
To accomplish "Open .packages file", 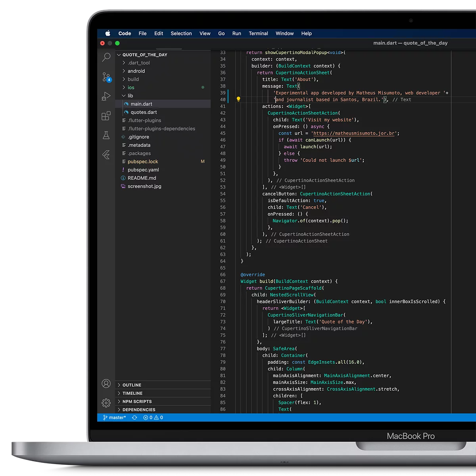I will click(x=163, y=154).
